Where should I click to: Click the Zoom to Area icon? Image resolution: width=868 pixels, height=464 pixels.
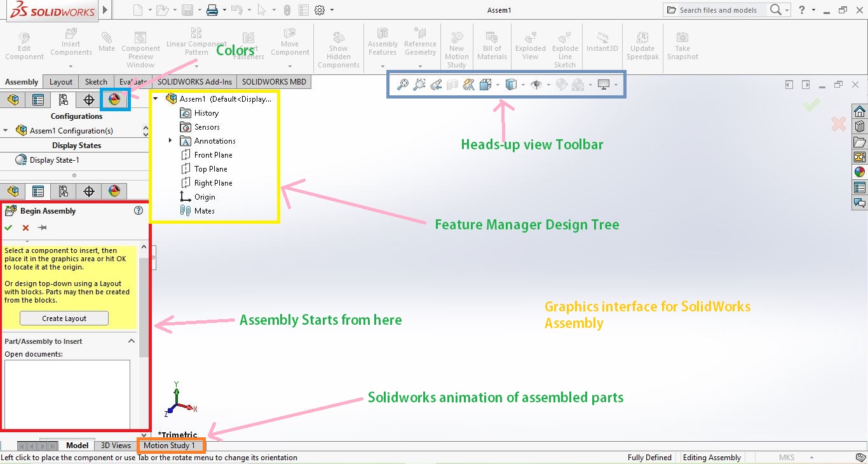(419, 85)
